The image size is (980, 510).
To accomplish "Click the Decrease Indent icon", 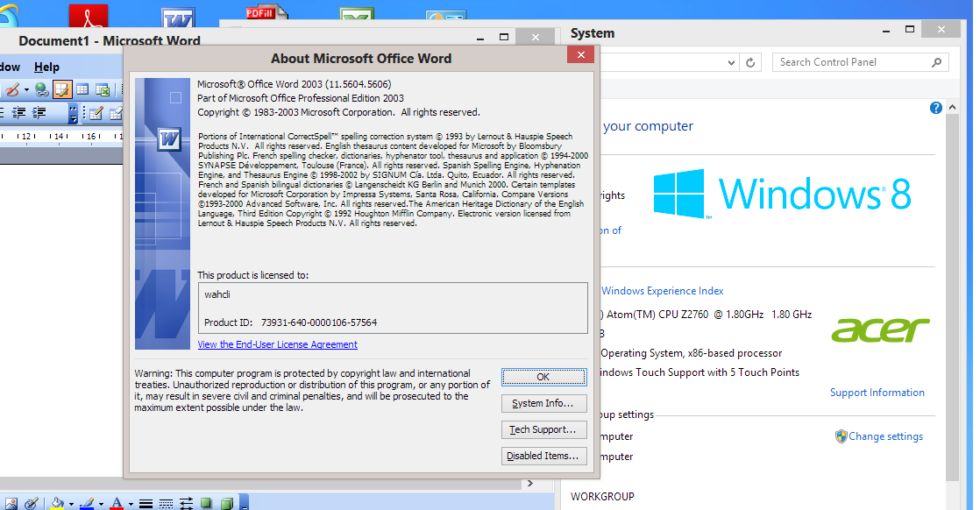I will pyautogui.click(x=18, y=112).
